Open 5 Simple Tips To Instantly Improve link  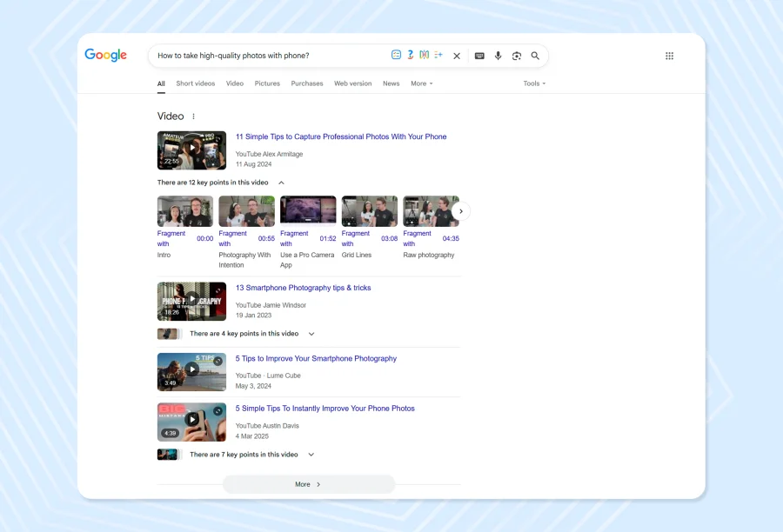(x=325, y=409)
